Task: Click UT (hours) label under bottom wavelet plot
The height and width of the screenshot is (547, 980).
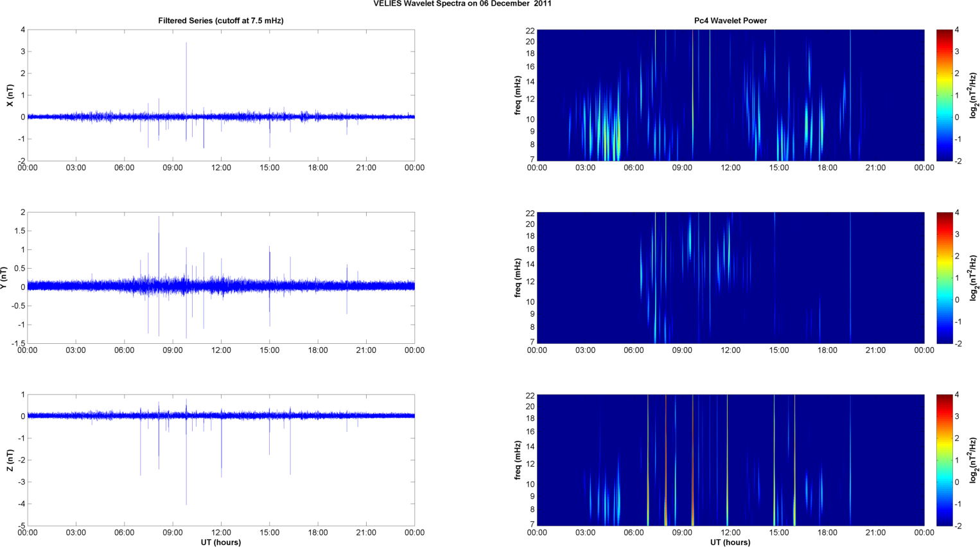Action: tap(730, 543)
